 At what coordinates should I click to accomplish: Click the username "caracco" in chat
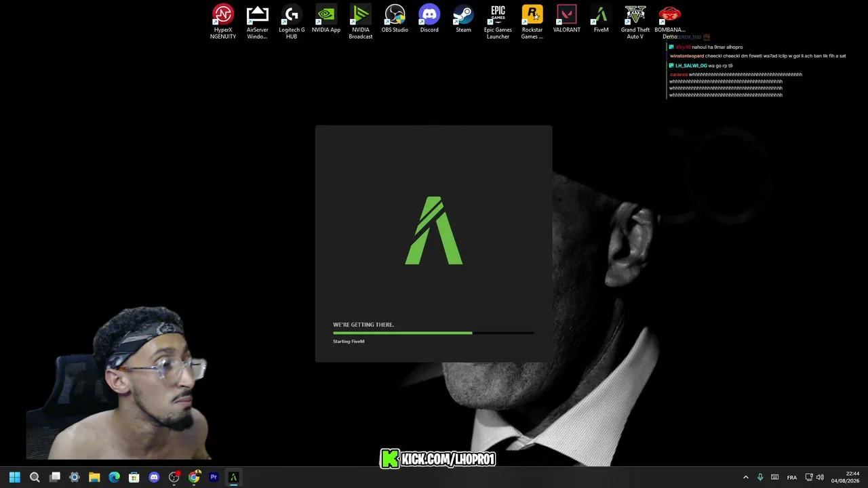(x=679, y=75)
